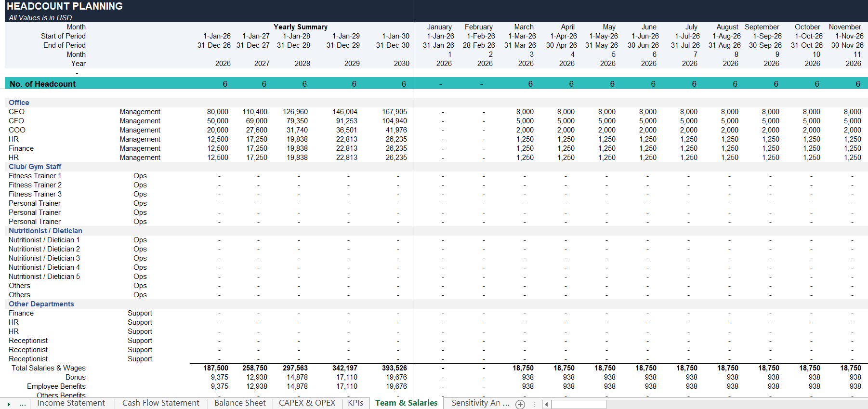Select Nutritionist / Dietician 4 row label
This screenshot has height=409, width=868.
44,267
